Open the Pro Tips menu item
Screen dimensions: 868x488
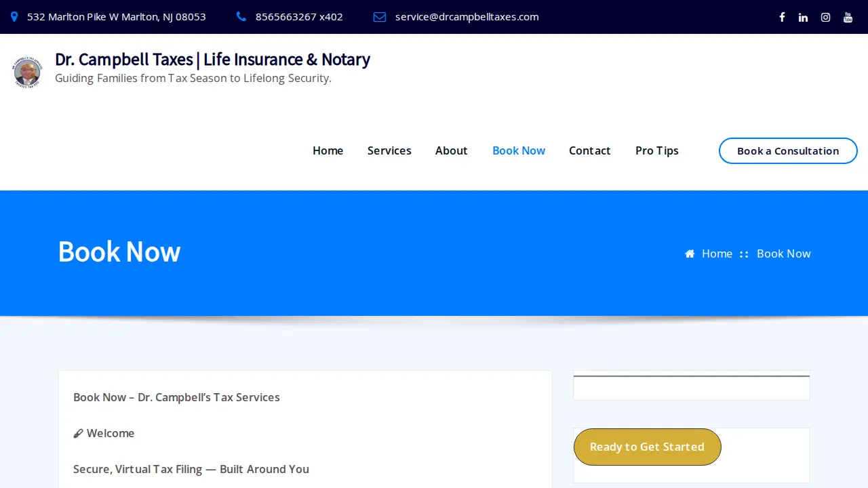(x=657, y=150)
